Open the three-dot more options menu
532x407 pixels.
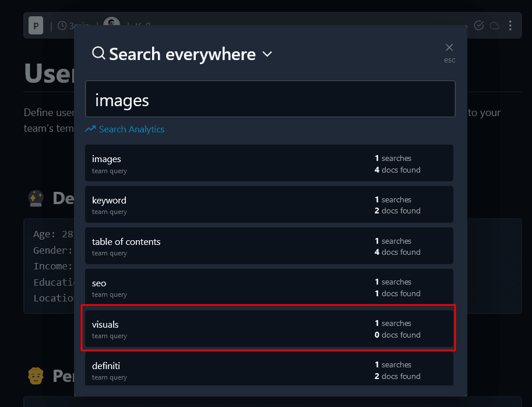[x=510, y=26]
